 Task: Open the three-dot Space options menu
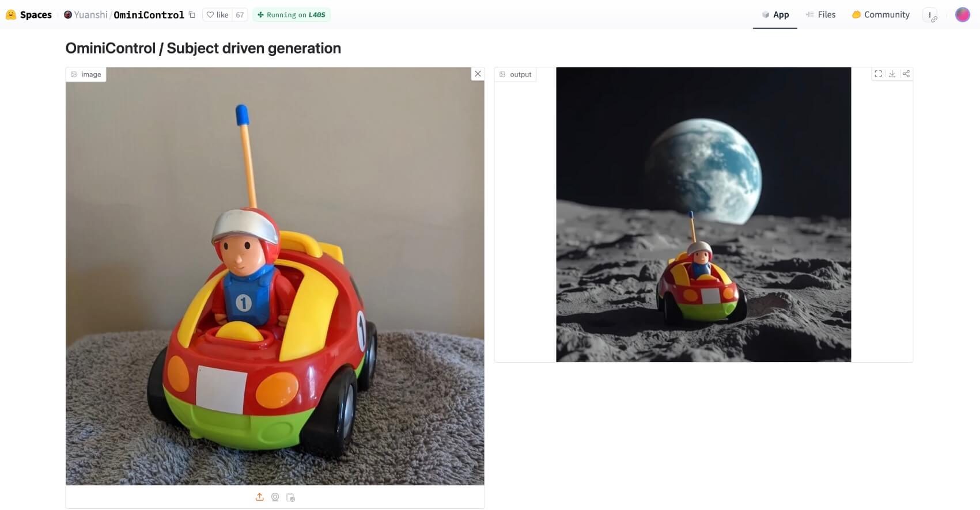tap(930, 15)
